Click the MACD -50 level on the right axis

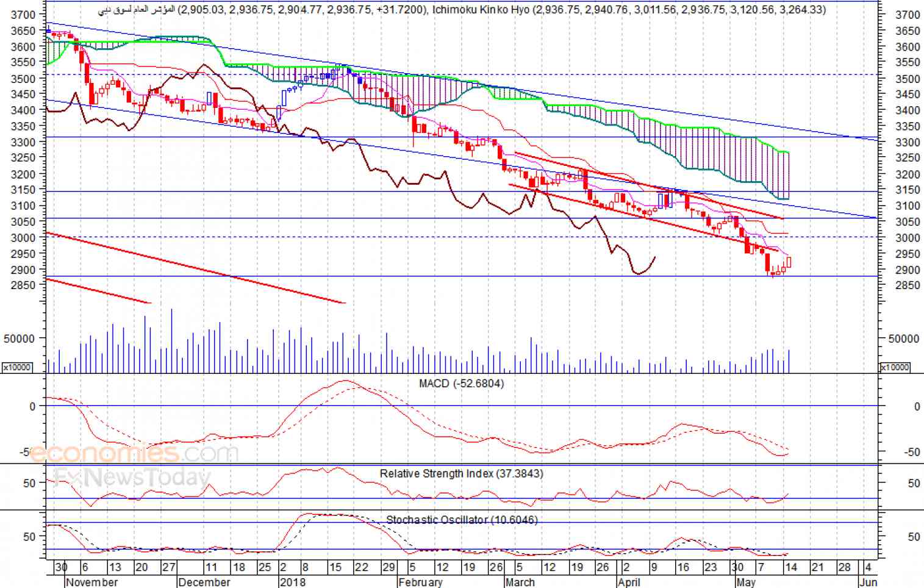tap(912, 452)
